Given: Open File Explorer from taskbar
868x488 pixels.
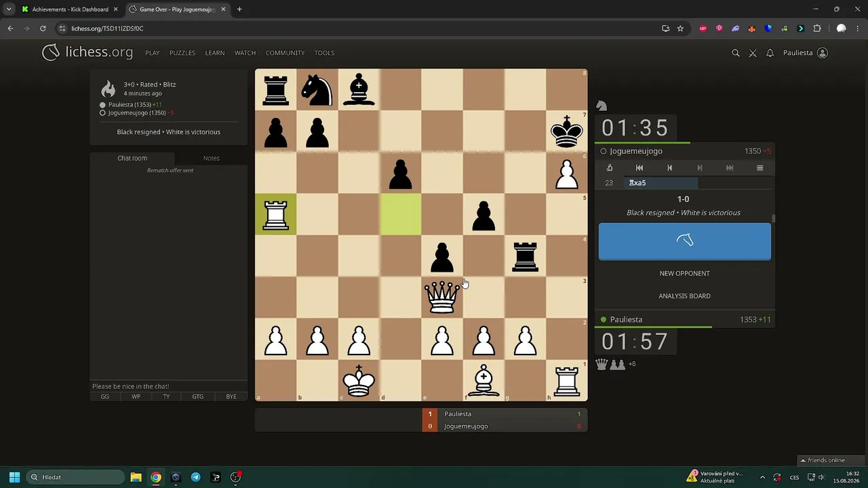Looking at the screenshot, I should pyautogui.click(x=136, y=477).
